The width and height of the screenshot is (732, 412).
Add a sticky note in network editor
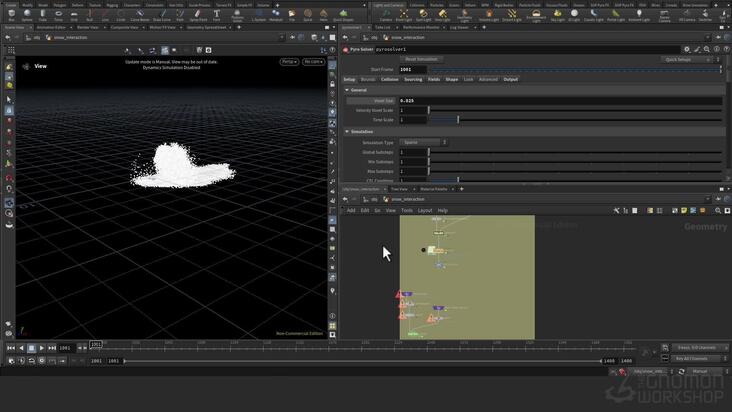(684, 211)
